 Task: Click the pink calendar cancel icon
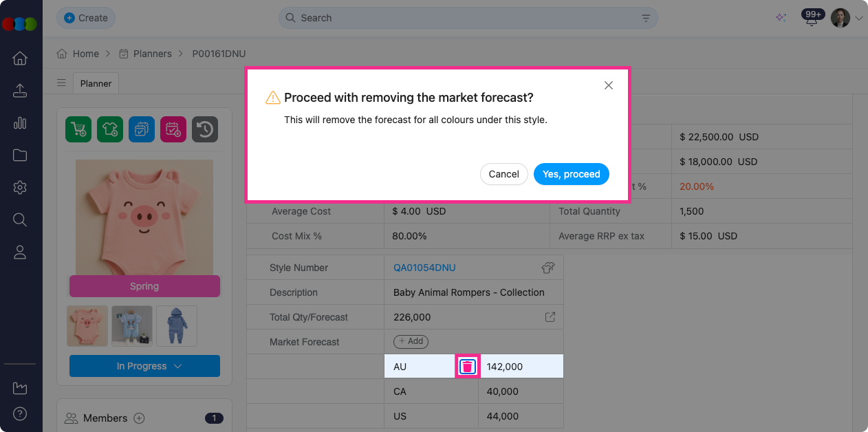[173, 129]
